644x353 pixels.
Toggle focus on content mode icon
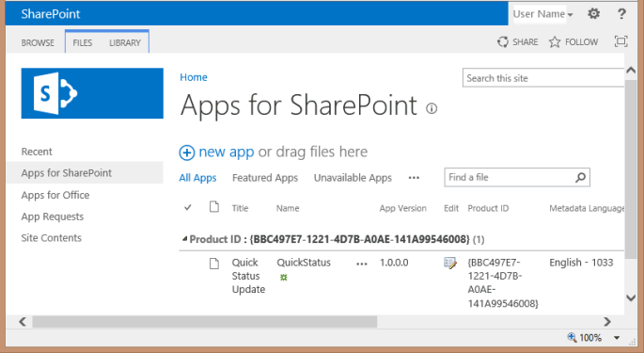point(620,41)
